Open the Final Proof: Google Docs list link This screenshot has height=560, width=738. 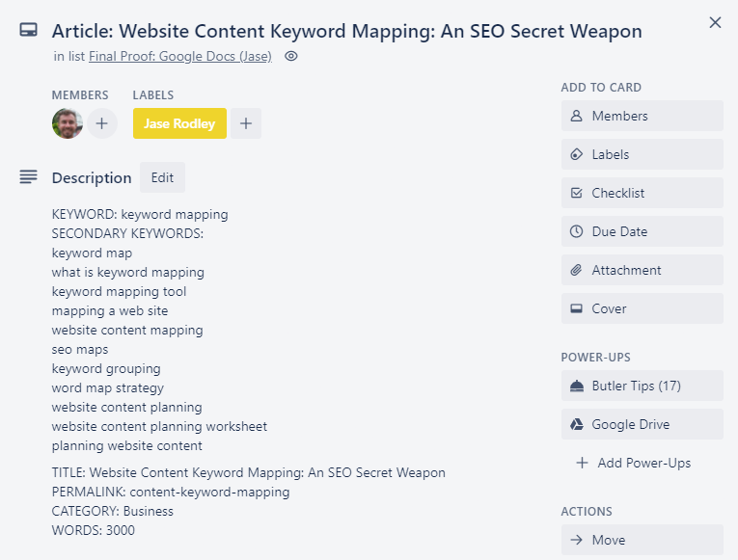(x=180, y=57)
